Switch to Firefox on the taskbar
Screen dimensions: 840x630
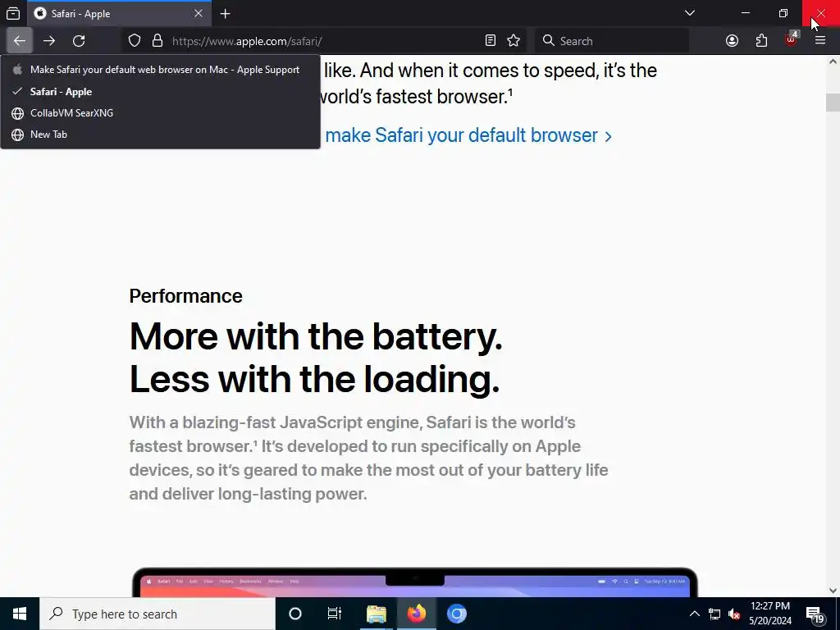(416, 614)
